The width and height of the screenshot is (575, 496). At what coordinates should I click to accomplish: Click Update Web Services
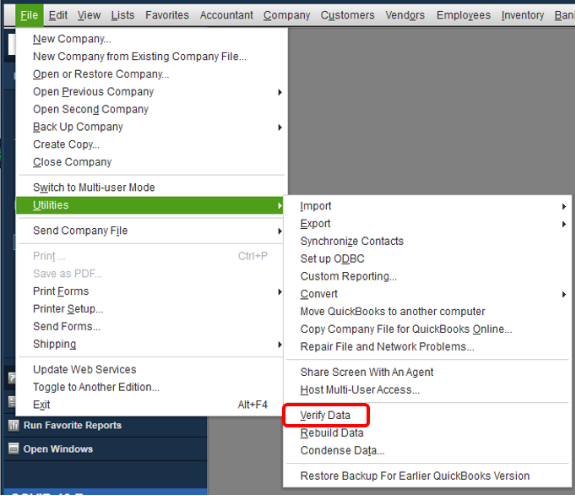click(x=84, y=369)
